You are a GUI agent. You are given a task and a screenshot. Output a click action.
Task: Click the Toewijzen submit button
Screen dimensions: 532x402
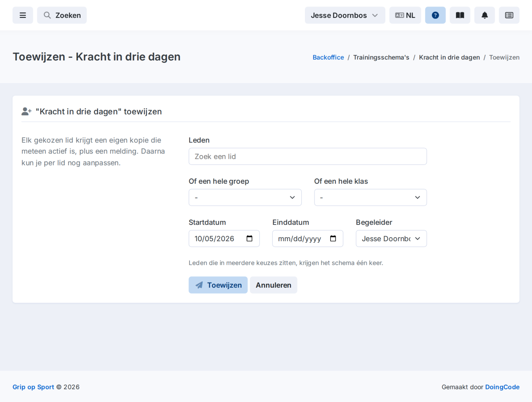click(x=218, y=285)
